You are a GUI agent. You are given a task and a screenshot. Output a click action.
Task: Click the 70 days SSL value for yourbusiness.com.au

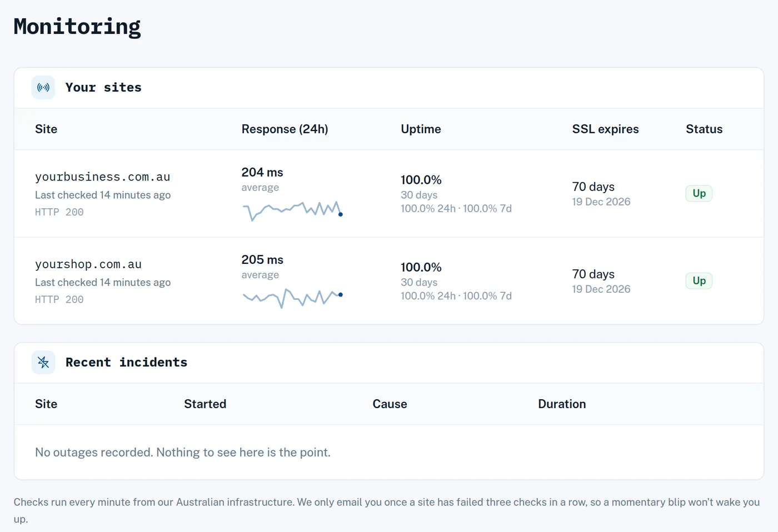[594, 187]
